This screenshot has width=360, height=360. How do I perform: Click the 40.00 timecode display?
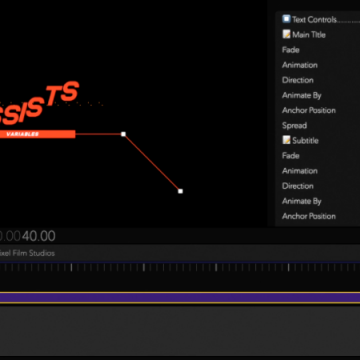(39, 236)
